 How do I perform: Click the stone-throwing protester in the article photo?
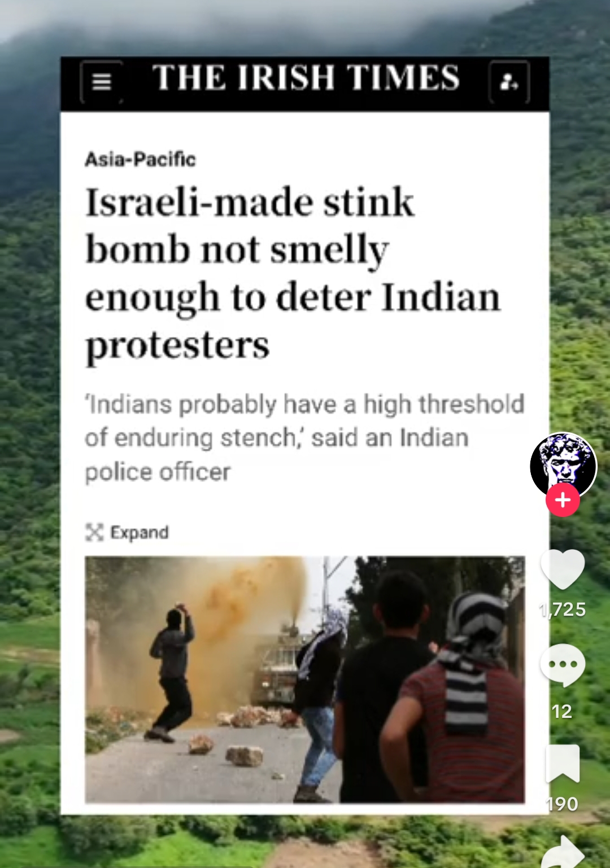coord(172,673)
